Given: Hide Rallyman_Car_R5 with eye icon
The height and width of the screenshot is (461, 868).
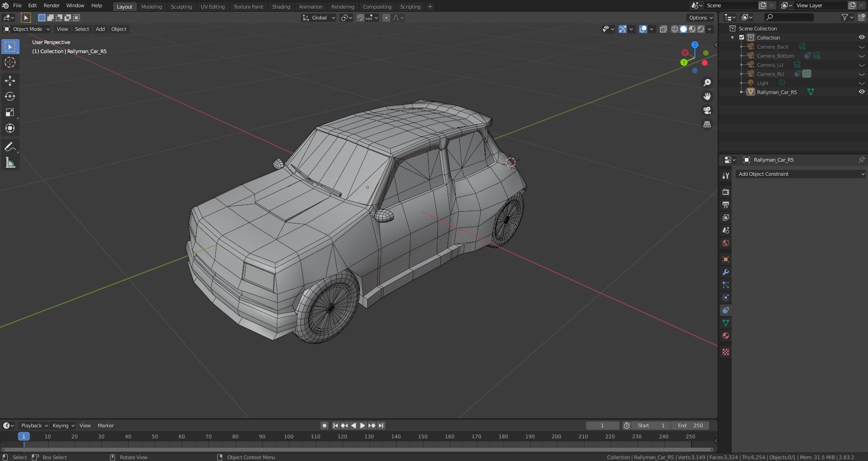Looking at the screenshot, I should point(861,92).
